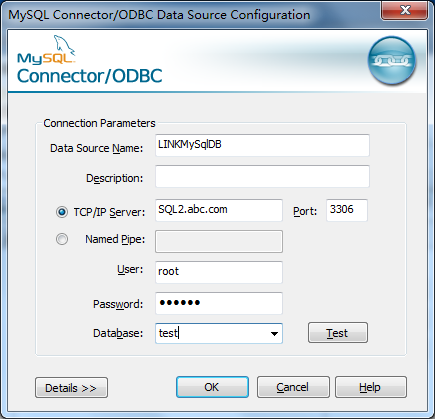Click the Description label
This screenshot has height=419, width=435.
pos(114,178)
